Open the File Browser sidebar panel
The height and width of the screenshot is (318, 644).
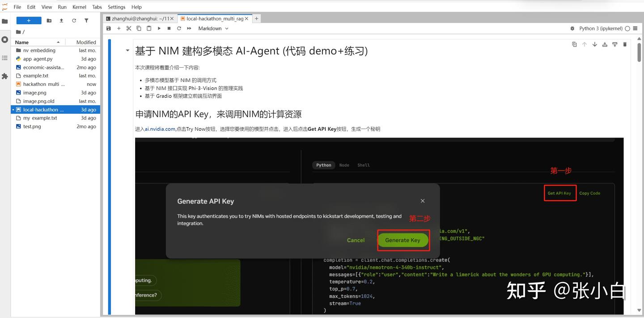pos(5,21)
